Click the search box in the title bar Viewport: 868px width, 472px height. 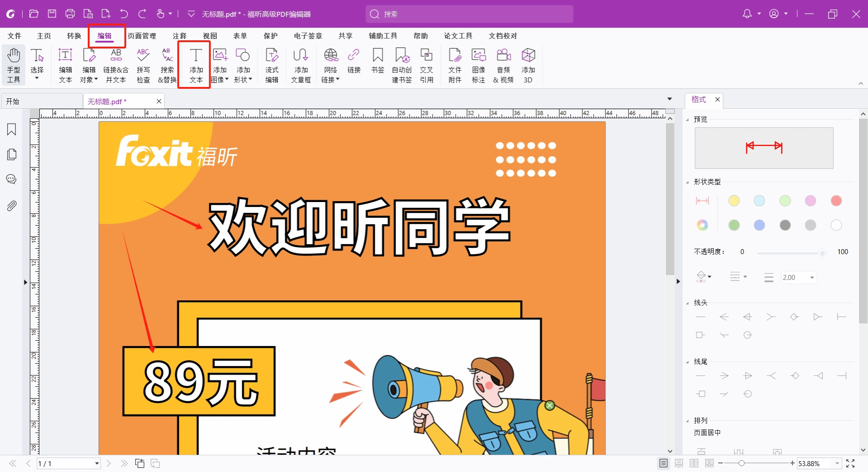pos(469,14)
